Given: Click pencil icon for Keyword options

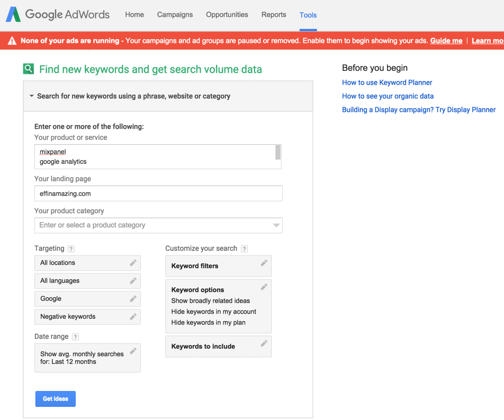Looking at the screenshot, I should pos(264,287).
